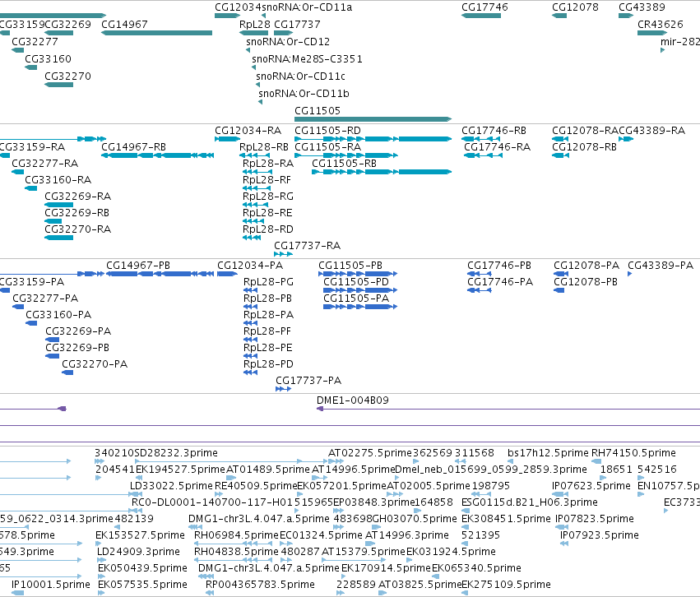Click snoRNA:Or-CD11c label
The image size is (700, 597).
click(x=300, y=76)
